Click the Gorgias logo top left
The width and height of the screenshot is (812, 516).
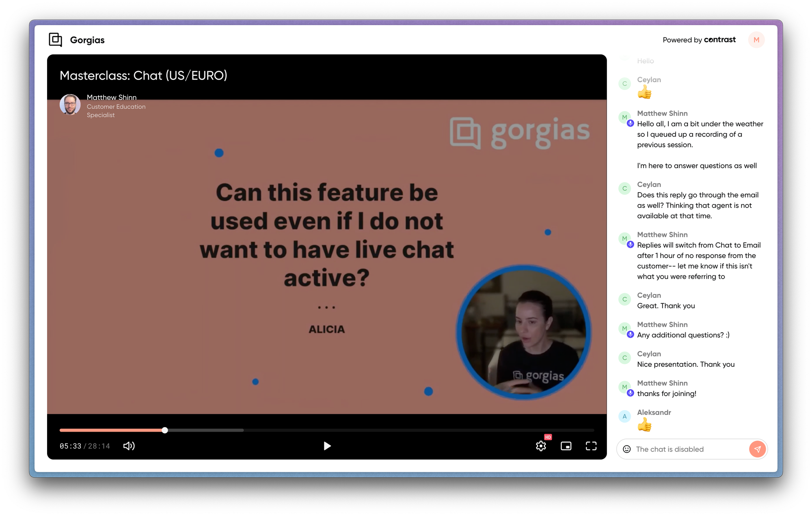point(55,40)
